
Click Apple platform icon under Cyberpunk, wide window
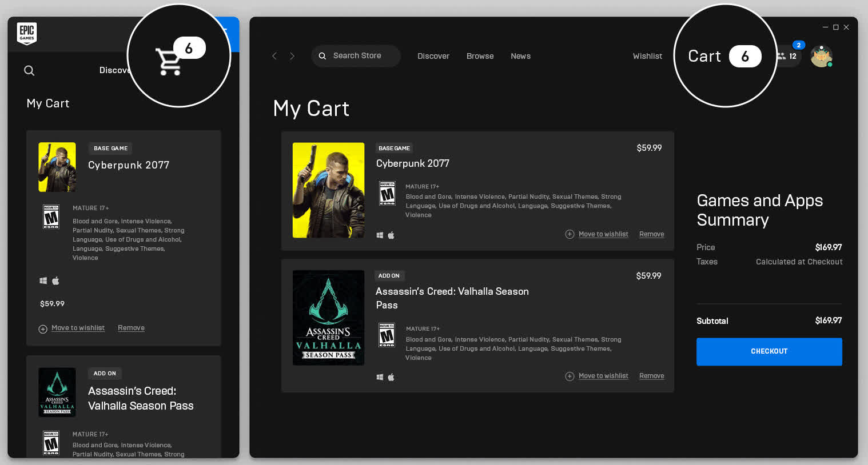(x=391, y=235)
